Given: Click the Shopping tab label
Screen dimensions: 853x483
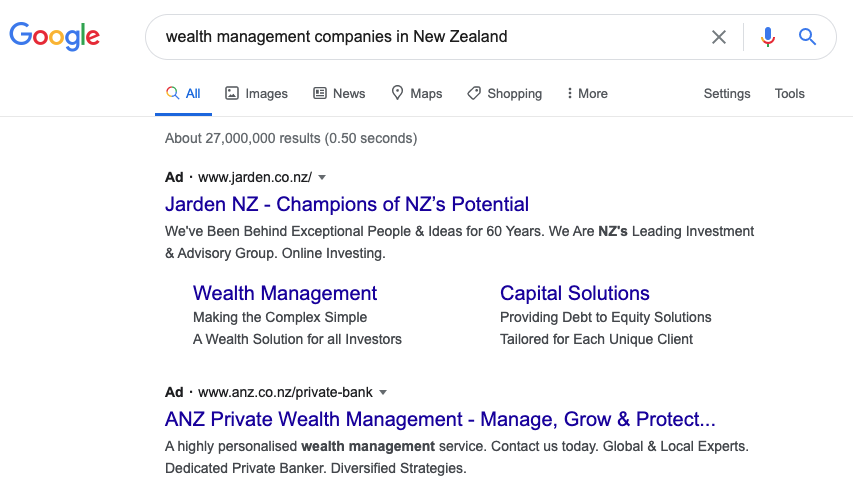Looking at the screenshot, I should [515, 94].
